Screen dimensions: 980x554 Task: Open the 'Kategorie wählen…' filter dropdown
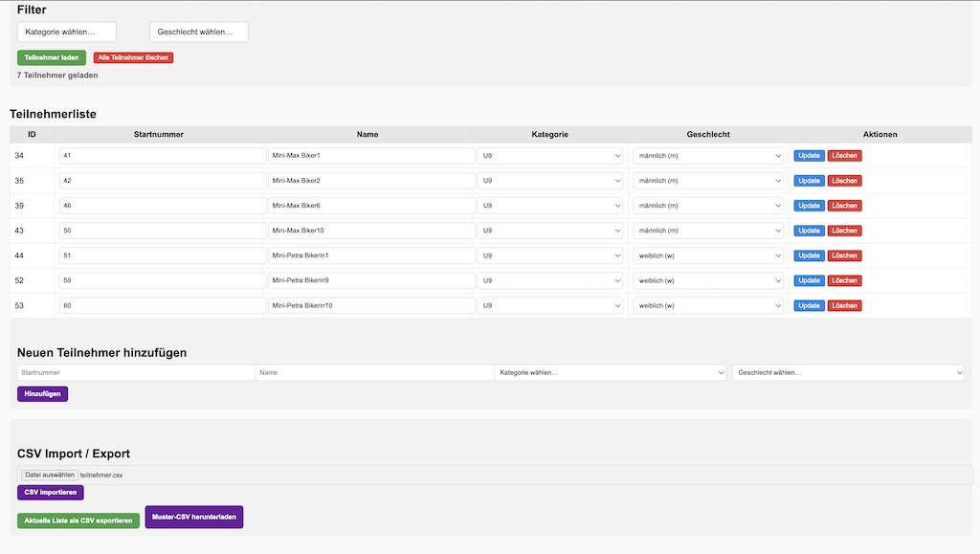[67, 33]
